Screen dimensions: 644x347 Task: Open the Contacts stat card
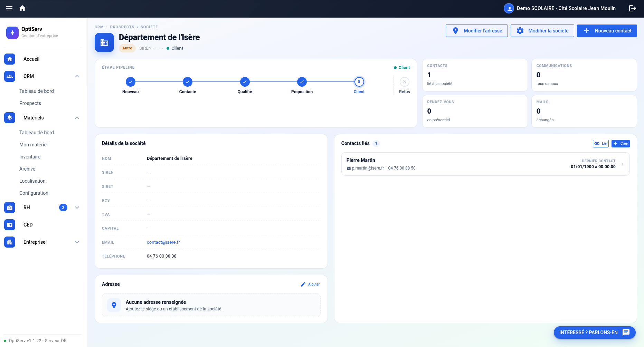click(475, 75)
